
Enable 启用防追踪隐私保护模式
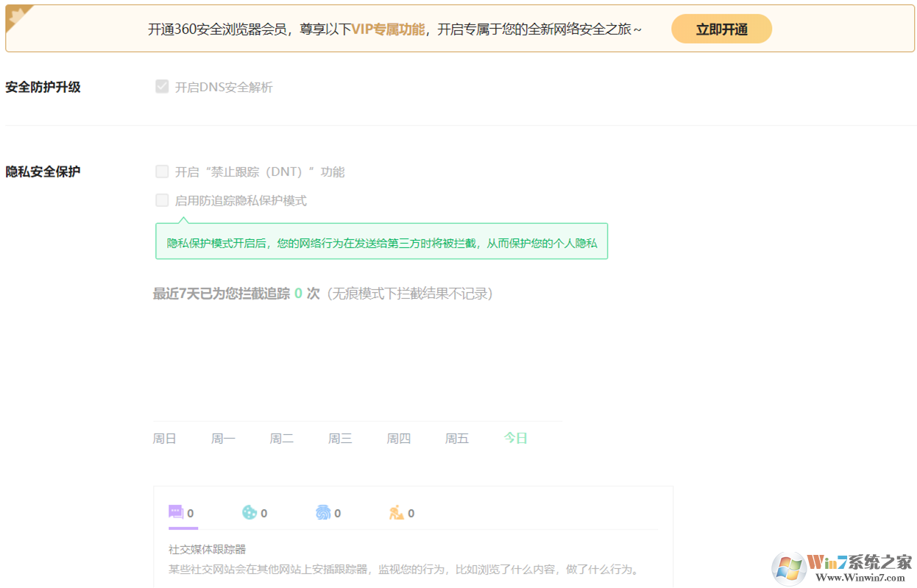[162, 199]
